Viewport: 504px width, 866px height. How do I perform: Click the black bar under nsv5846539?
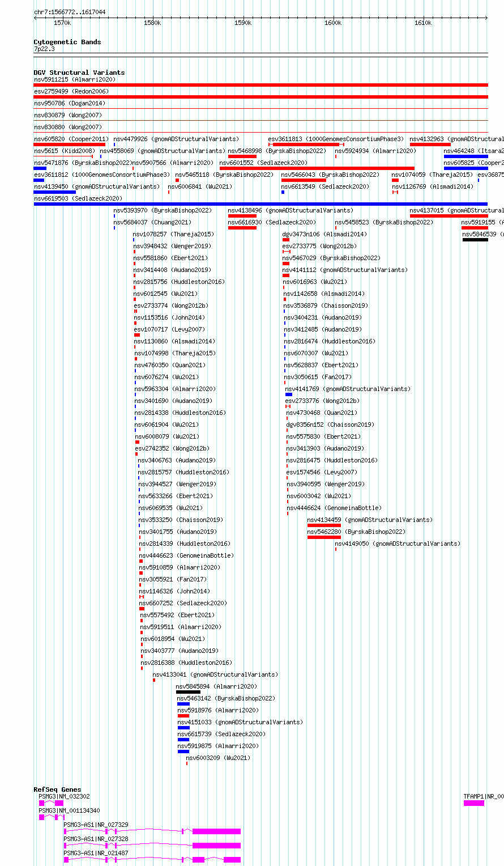click(x=475, y=239)
